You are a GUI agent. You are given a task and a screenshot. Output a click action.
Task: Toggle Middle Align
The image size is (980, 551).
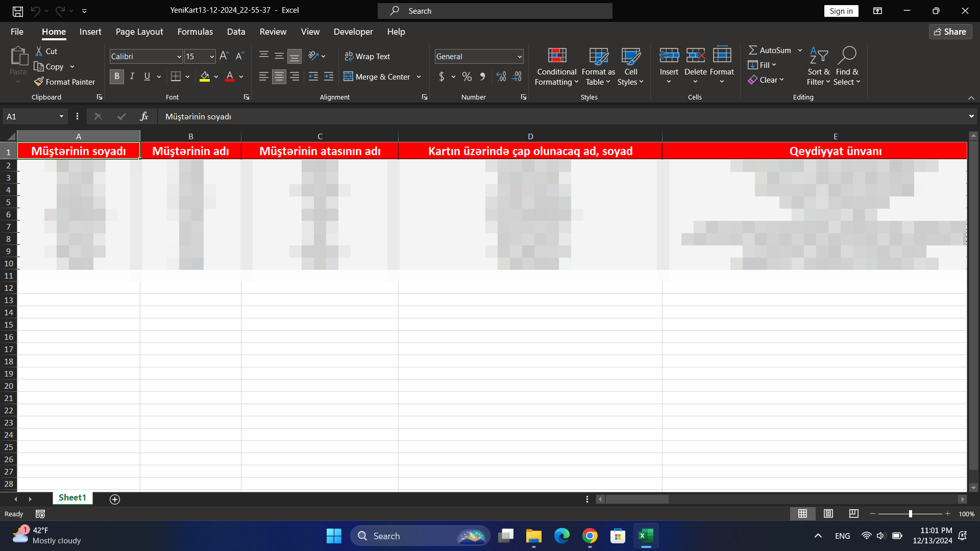click(x=279, y=56)
